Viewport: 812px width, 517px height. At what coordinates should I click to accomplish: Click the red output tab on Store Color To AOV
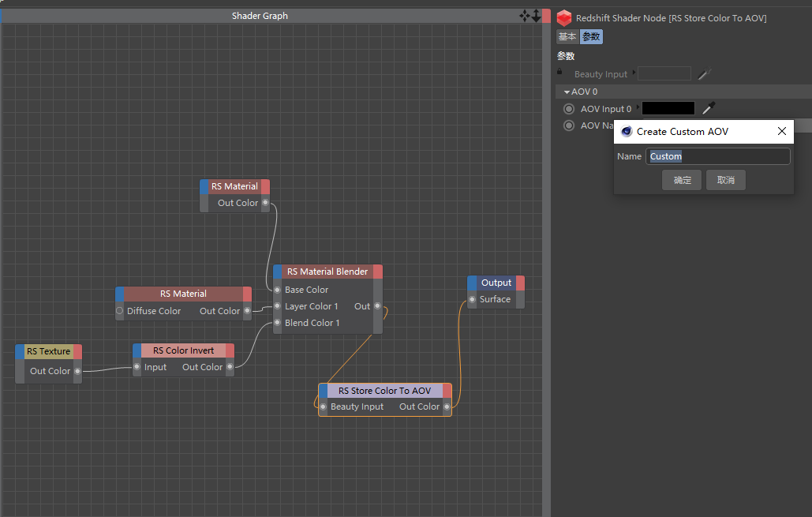(447, 391)
